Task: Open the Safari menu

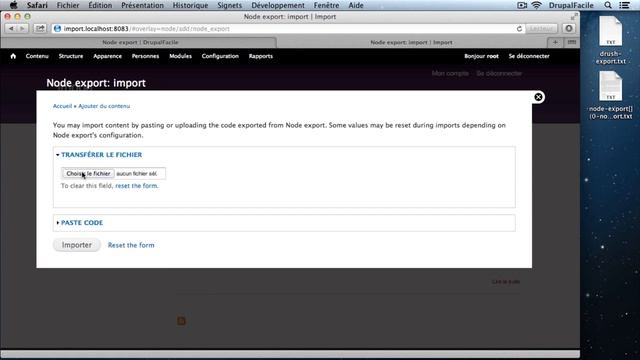Action: tap(37, 5)
